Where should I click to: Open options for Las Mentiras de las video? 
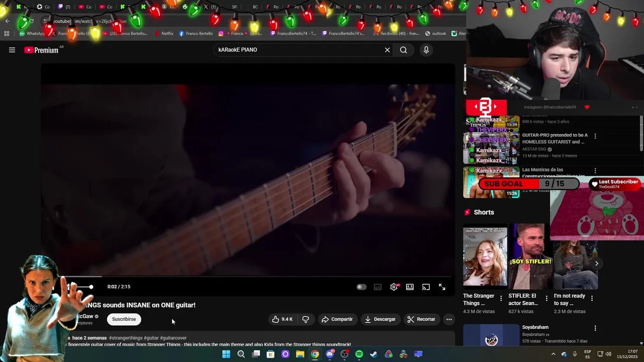[x=595, y=171]
